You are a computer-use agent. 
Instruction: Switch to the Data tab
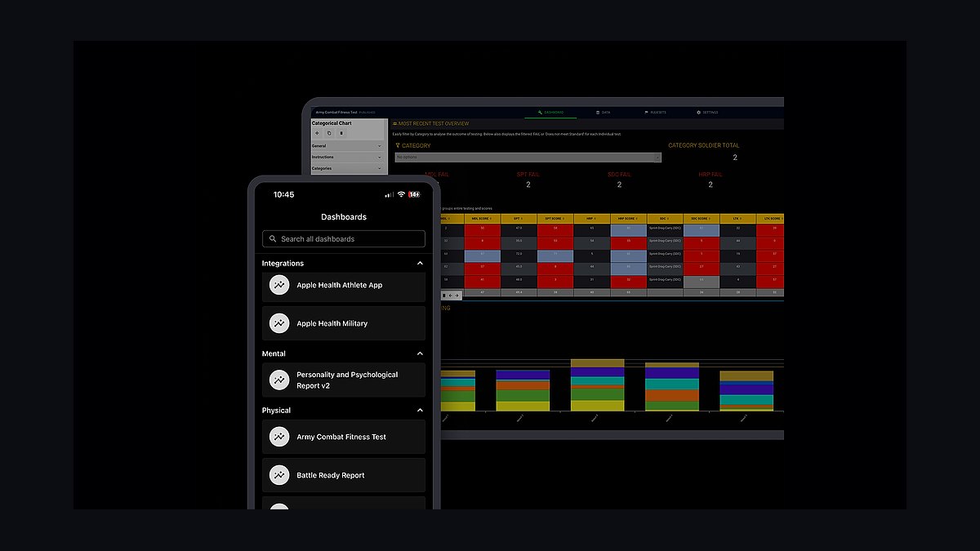coord(604,112)
